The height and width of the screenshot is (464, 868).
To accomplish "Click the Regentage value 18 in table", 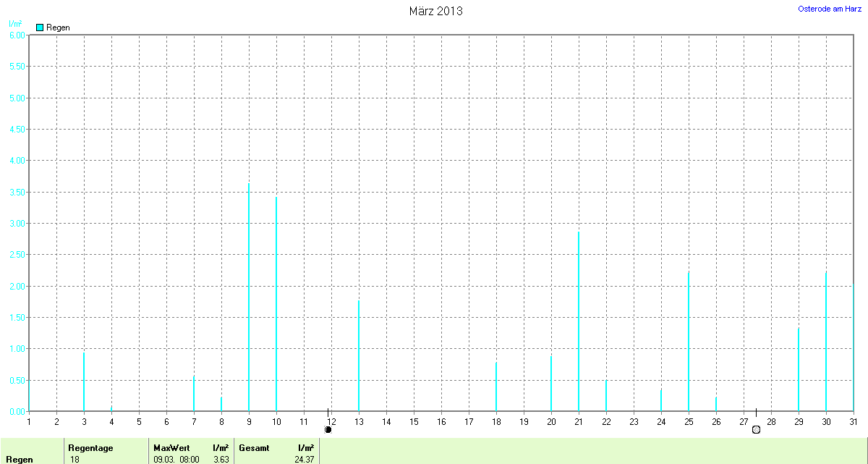I will [75, 460].
